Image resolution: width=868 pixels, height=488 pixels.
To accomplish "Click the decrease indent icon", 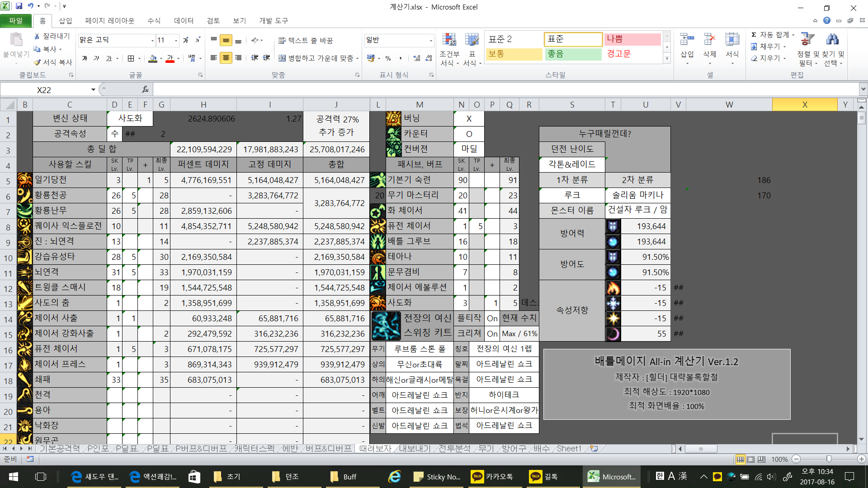I will click(x=255, y=58).
